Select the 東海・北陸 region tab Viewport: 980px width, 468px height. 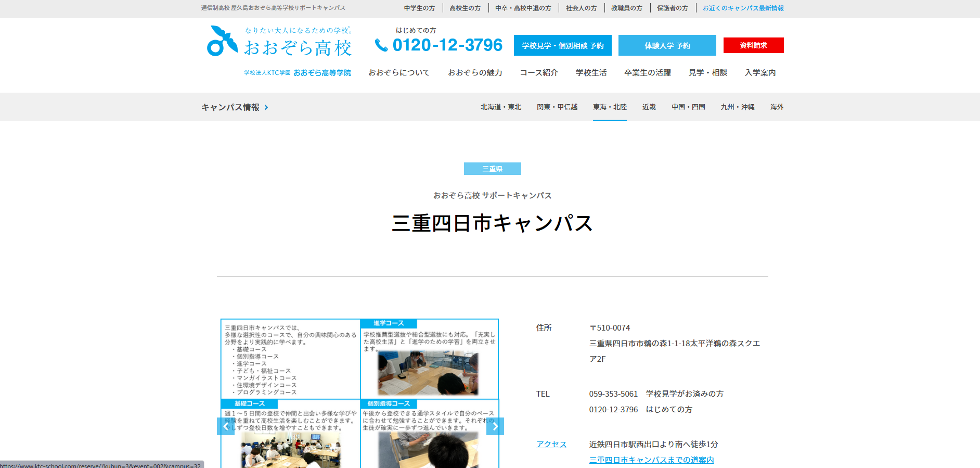(610, 107)
